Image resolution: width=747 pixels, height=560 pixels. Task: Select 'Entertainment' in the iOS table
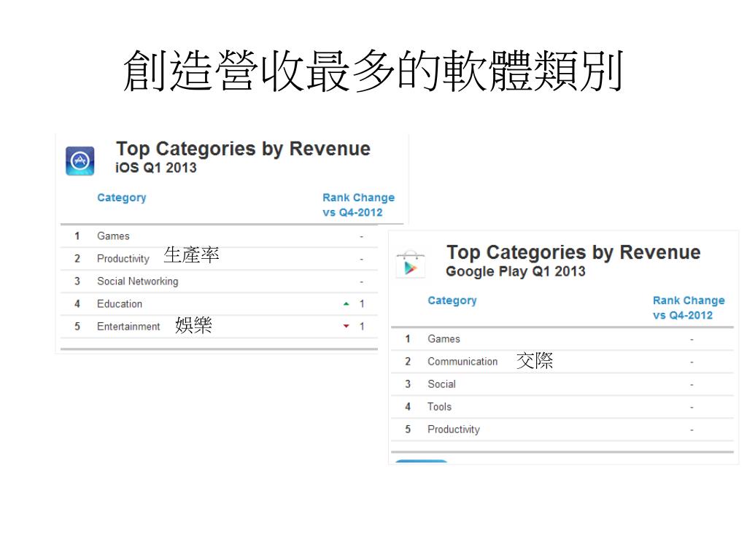(128, 327)
